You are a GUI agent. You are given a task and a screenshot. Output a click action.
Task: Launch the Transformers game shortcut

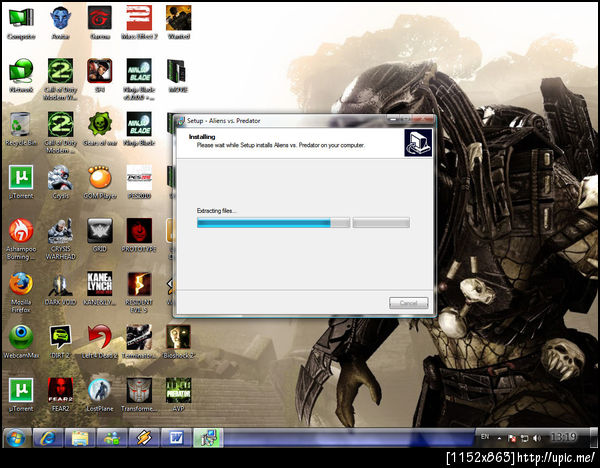[x=139, y=395]
